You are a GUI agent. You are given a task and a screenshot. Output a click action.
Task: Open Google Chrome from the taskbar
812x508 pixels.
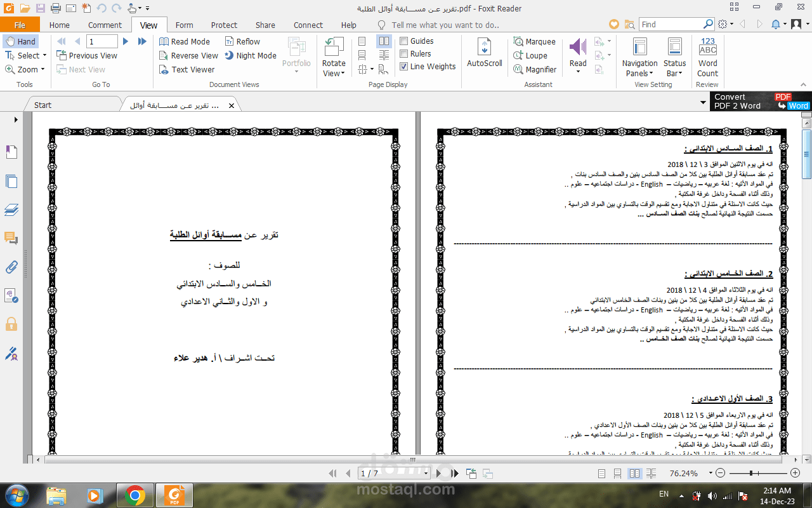(x=135, y=495)
